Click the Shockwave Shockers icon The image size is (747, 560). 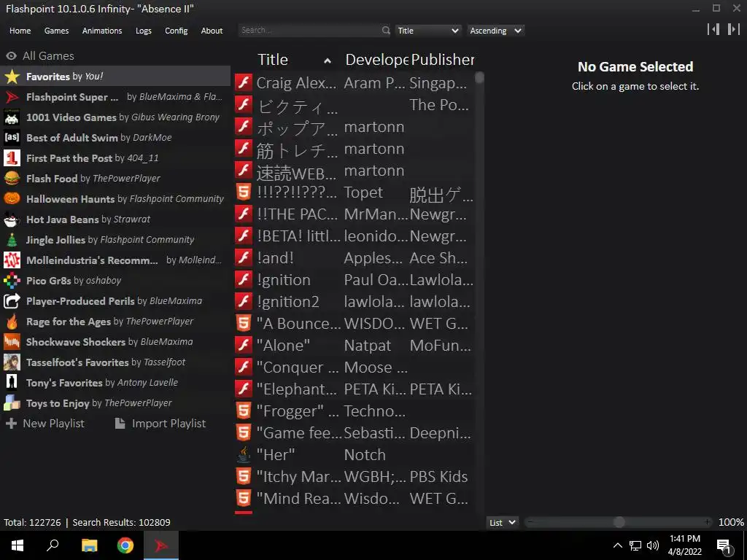tap(12, 342)
